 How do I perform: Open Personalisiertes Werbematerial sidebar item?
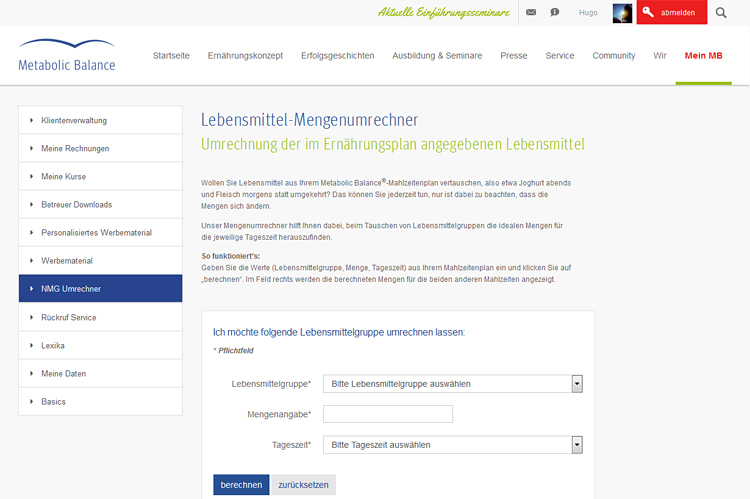coord(100,233)
